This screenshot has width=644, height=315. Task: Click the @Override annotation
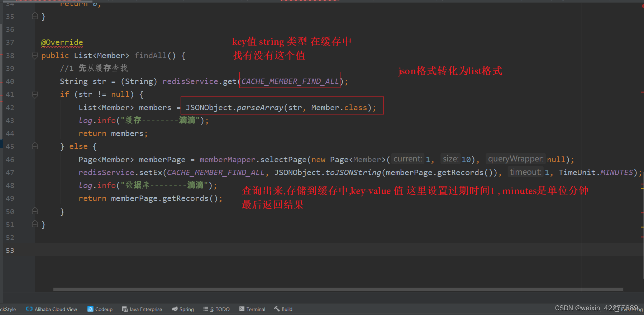[62, 42]
